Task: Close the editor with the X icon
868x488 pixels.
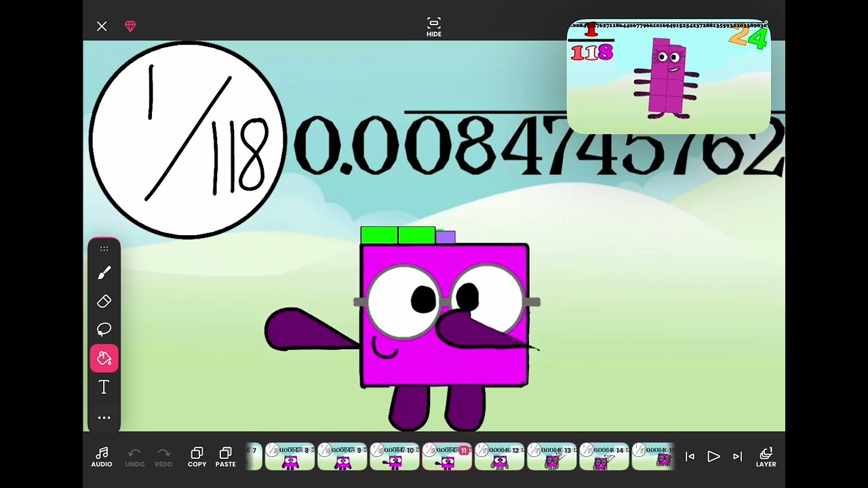Action: point(102,26)
